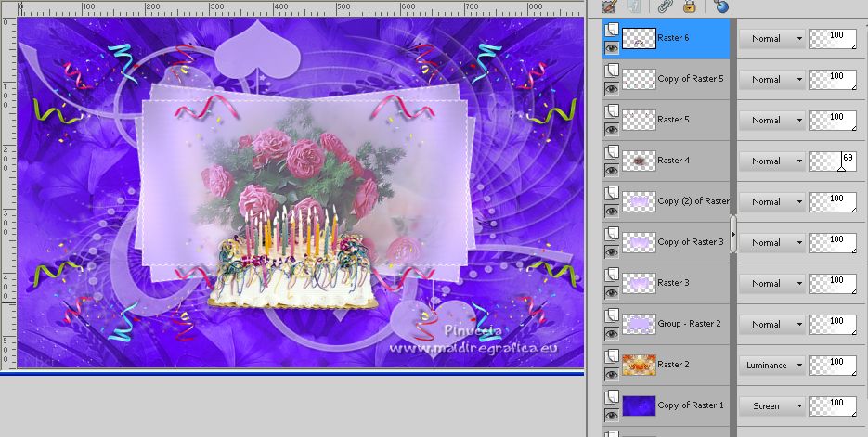
Task: Open the Screen blend mode dropdown
Action: 772,406
